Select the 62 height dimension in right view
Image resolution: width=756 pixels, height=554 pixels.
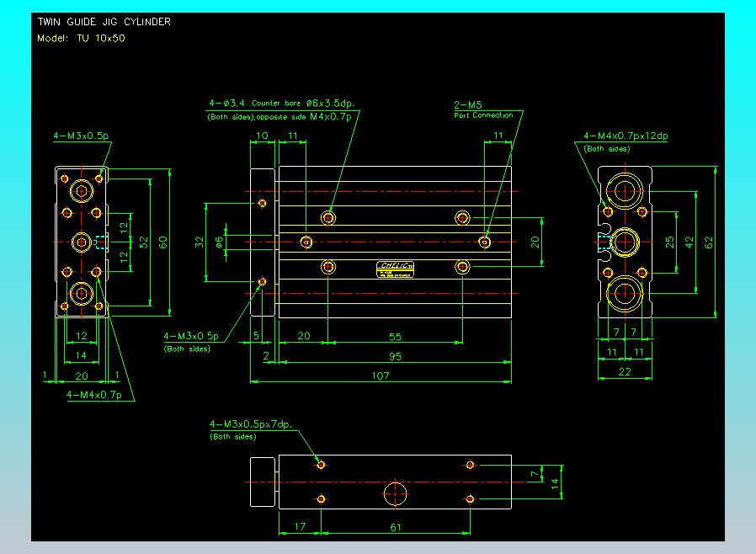tap(710, 242)
